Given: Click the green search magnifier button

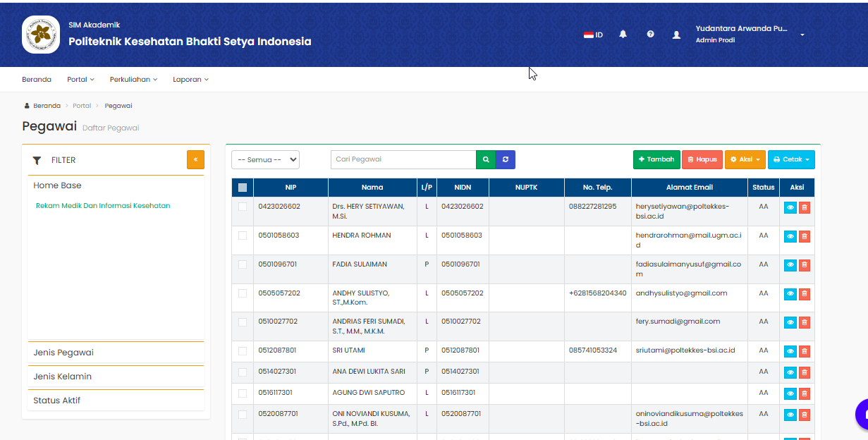Looking at the screenshot, I should [485, 160].
